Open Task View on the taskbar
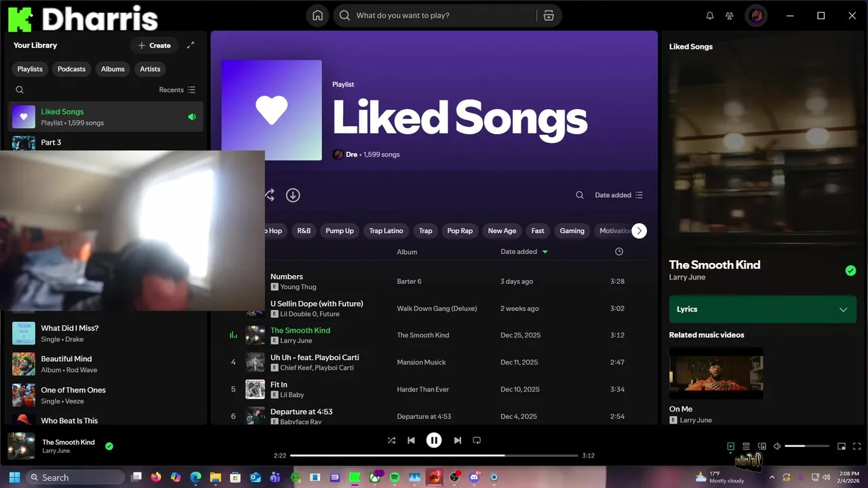Screen dimensions: 868x488 tap(136, 477)
